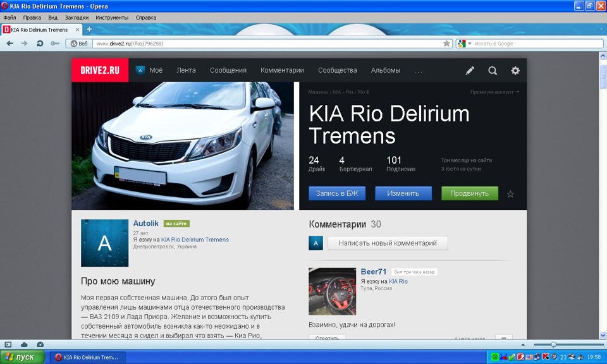This screenshot has height=364, width=607.
Task: Open the Windows пуск start button
Action: [x=23, y=357]
